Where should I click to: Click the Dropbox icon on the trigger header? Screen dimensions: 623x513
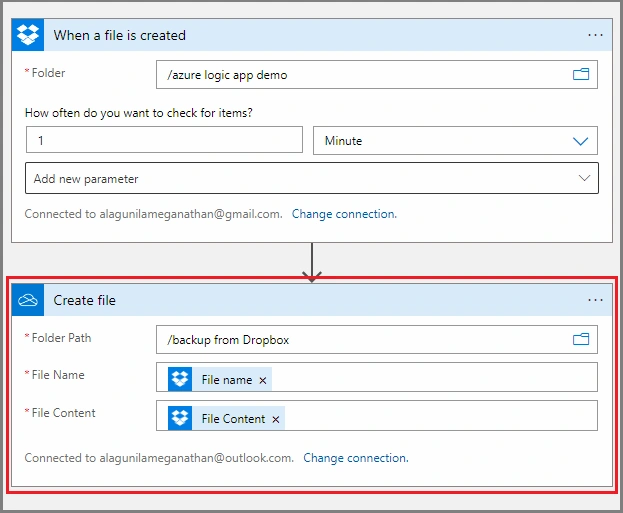pyautogui.click(x=28, y=35)
